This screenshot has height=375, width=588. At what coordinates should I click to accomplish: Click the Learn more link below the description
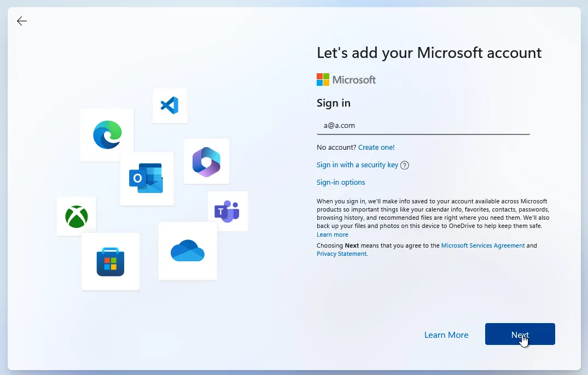pyautogui.click(x=332, y=234)
